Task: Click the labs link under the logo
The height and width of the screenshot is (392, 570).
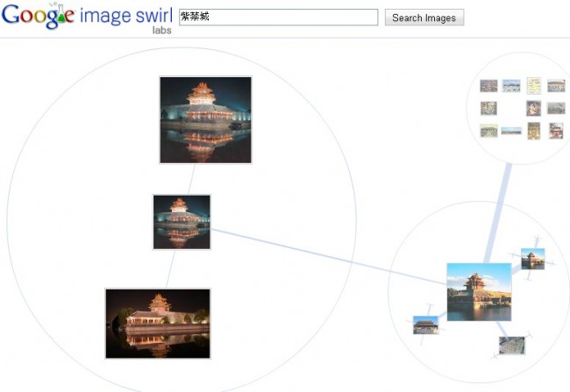Action: [161, 30]
